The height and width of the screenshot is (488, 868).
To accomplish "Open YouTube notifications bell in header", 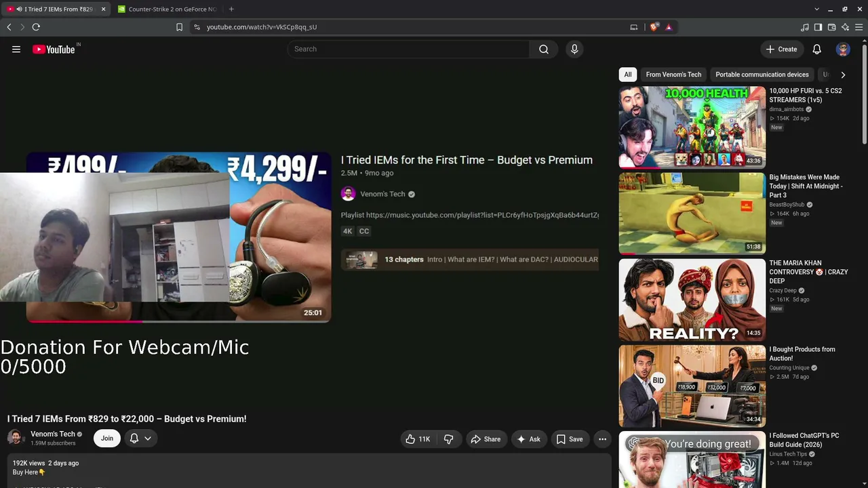I will point(817,49).
